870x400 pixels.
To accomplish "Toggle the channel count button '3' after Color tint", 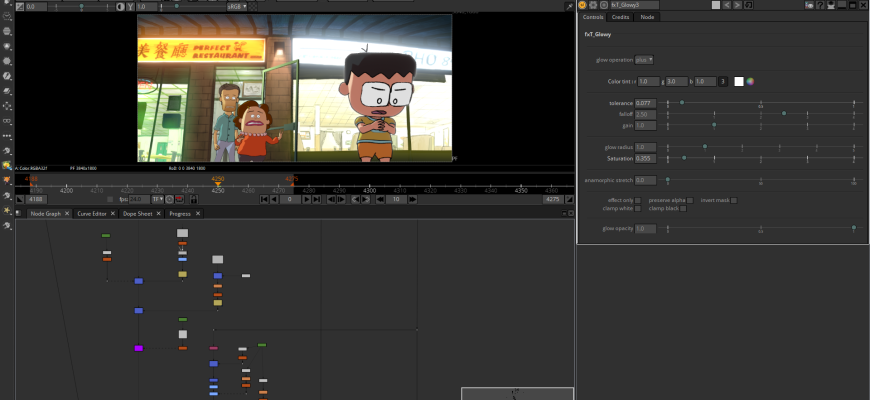I will 722,82.
